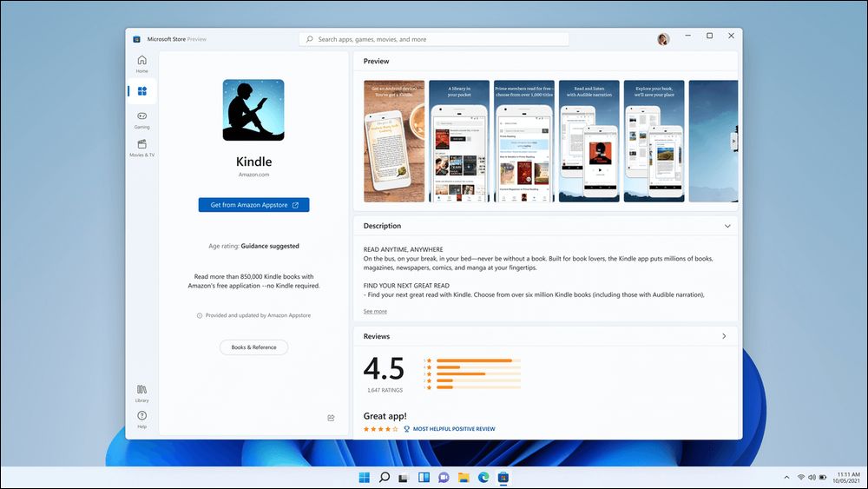Click Microsoft Store icon on taskbar
The width and height of the screenshot is (868, 489).
[x=503, y=478]
